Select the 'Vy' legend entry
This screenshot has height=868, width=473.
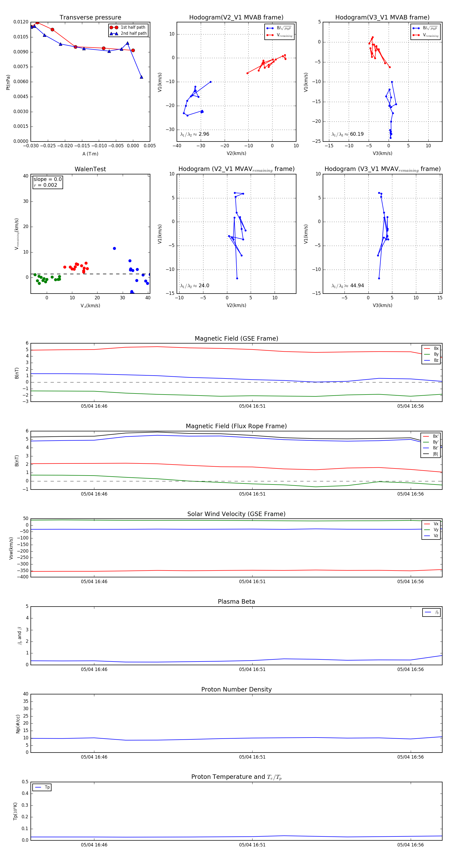[431, 530]
